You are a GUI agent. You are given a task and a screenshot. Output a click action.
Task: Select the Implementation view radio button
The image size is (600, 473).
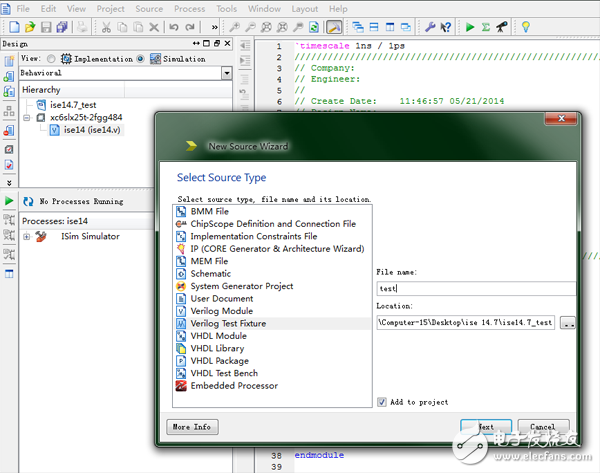pos(53,59)
